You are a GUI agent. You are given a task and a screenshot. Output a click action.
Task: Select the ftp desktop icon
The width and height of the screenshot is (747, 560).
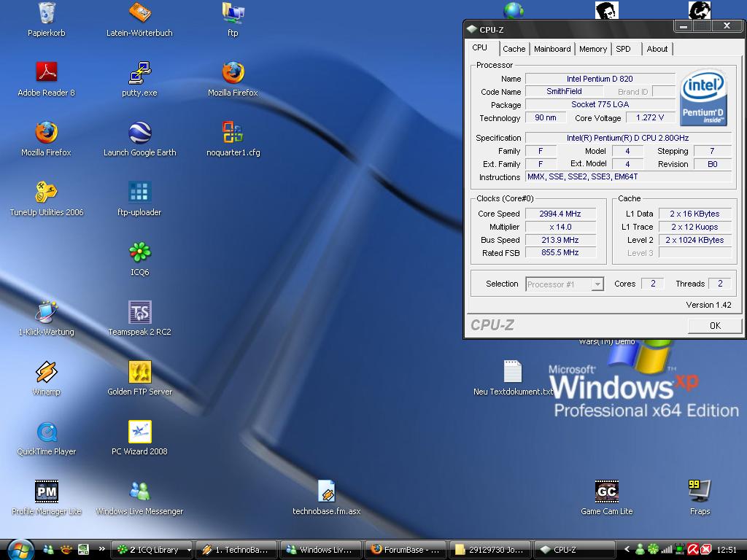[233, 13]
